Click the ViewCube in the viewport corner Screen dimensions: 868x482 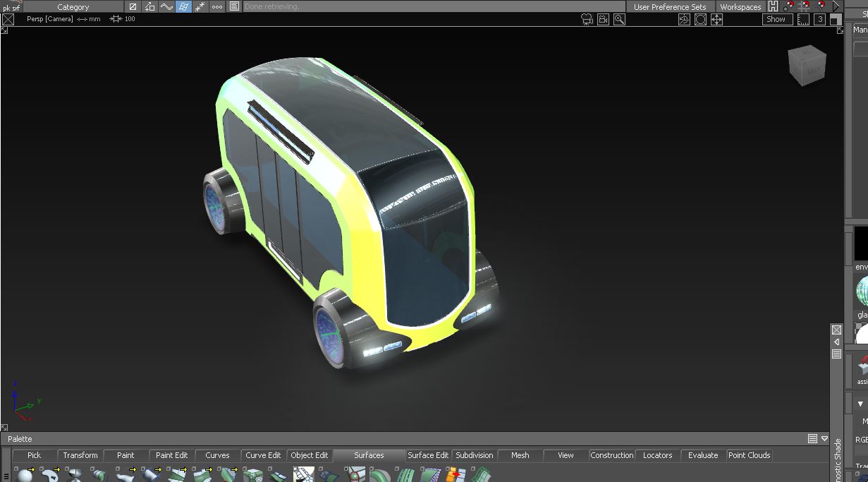tap(807, 66)
